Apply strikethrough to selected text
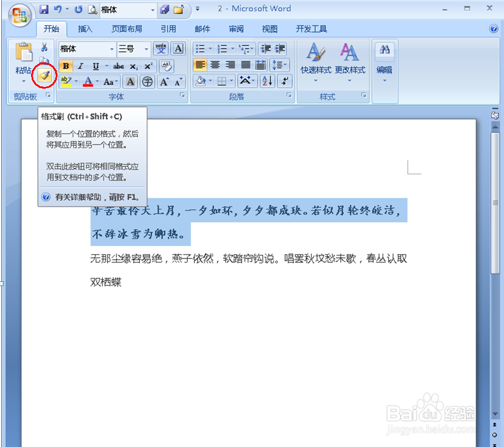The width and height of the screenshot is (504, 447). [118, 66]
